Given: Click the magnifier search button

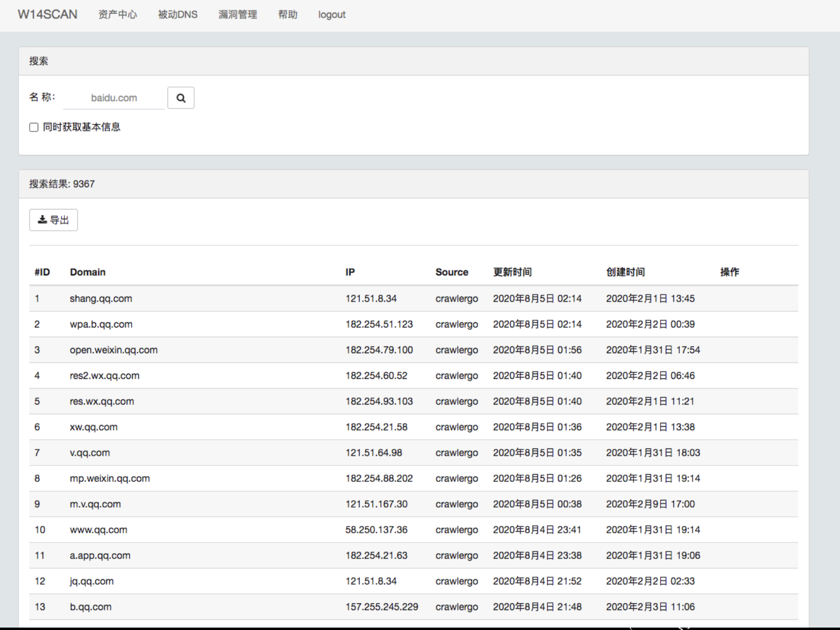Looking at the screenshot, I should point(180,98).
